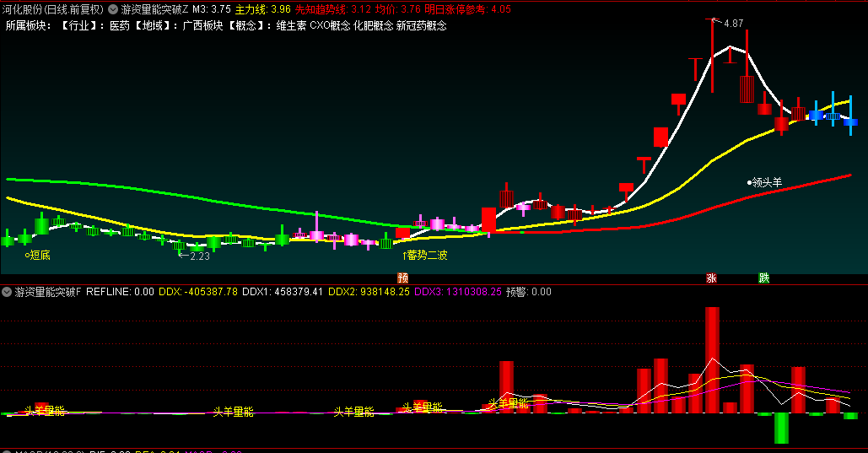The height and width of the screenshot is (453, 868).
Task: Open the dropdown icon beside 游资量能突破F
Action: coord(7,292)
